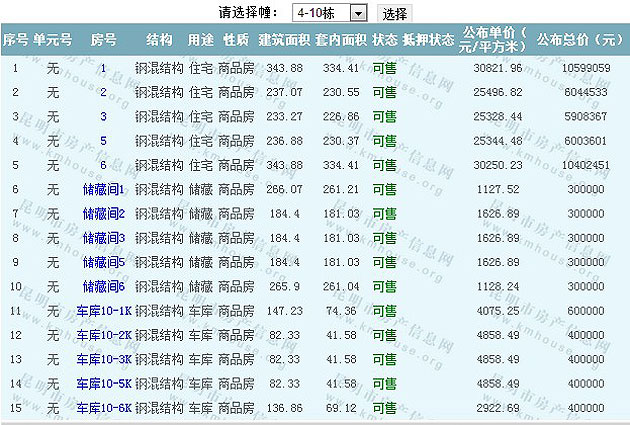This screenshot has height=425, width=630.
Task: View details for 储藏间5
Action: (x=103, y=262)
